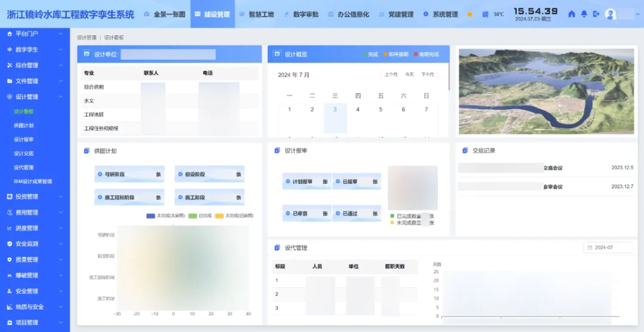The width and height of the screenshot is (644, 332).
Task: Click the calendar icon in date picker
Action: 590,247
